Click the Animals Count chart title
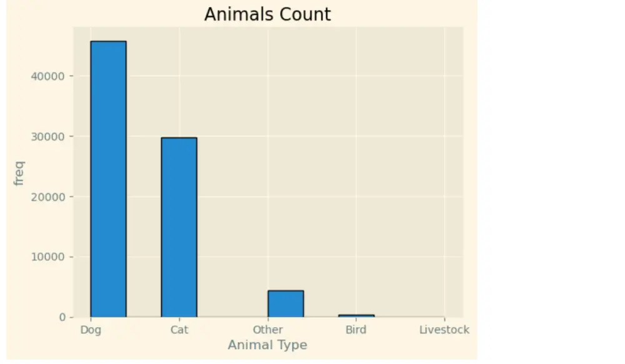 tap(267, 14)
